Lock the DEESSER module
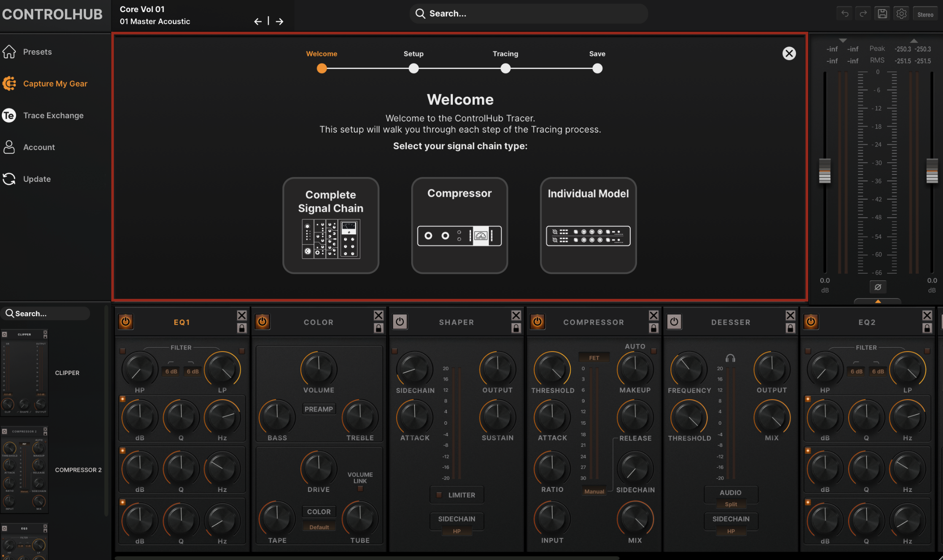The width and height of the screenshot is (943, 560). pyautogui.click(x=790, y=328)
